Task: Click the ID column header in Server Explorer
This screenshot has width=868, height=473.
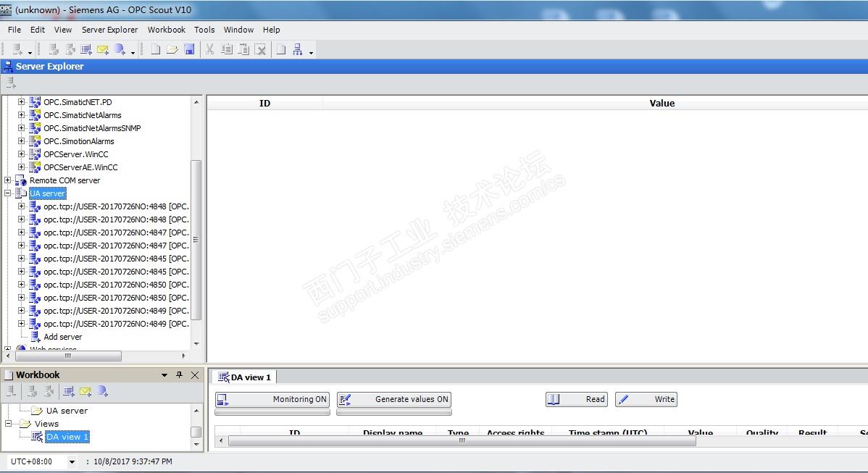Action: point(264,104)
